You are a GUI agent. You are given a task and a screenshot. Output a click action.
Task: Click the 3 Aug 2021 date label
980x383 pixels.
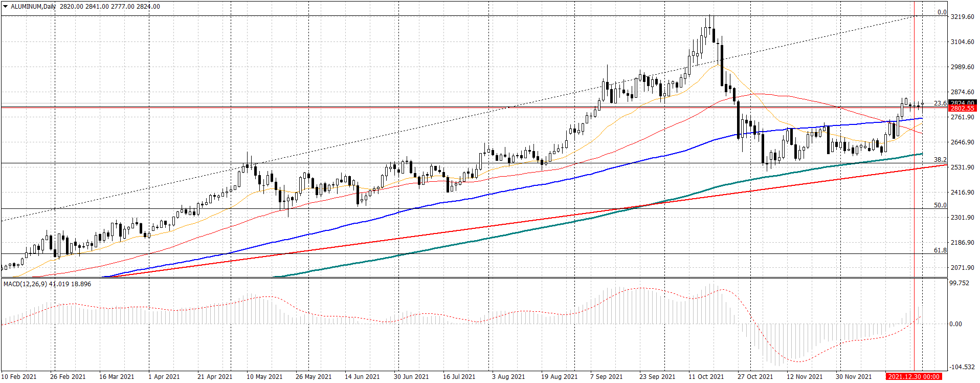(x=508, y=376)
